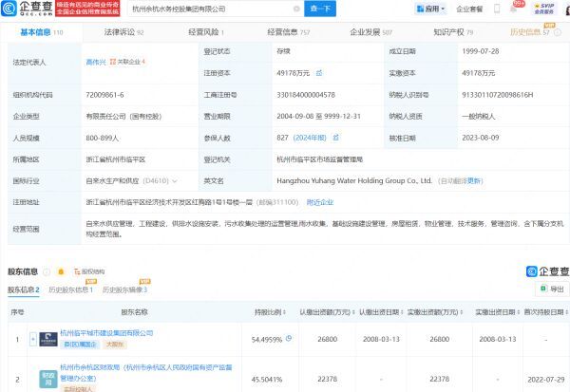Click the establishment date 1999-07-28

point(480,51)
